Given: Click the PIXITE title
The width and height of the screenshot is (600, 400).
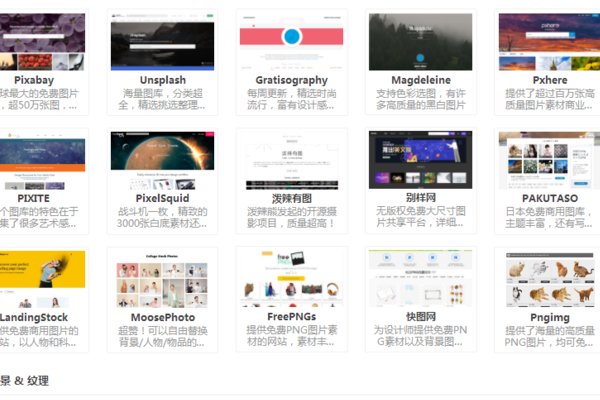Looking at the screenshot, I should coord(33,198).
